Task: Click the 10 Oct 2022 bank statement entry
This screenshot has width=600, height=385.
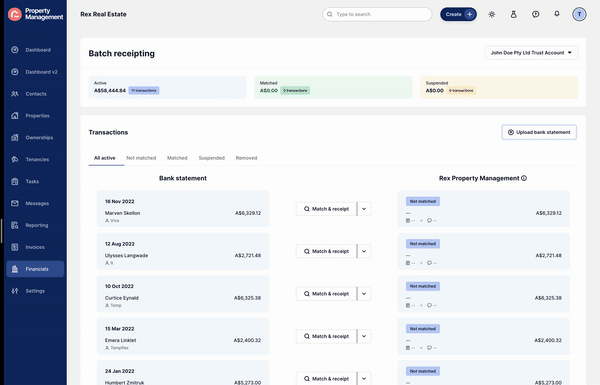Action: 183,294
